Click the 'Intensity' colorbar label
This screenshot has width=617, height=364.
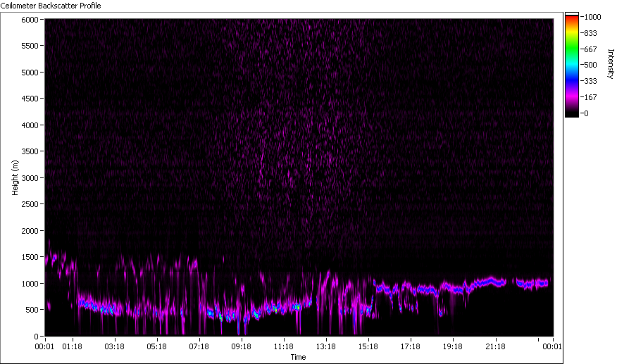pos(611,64)
